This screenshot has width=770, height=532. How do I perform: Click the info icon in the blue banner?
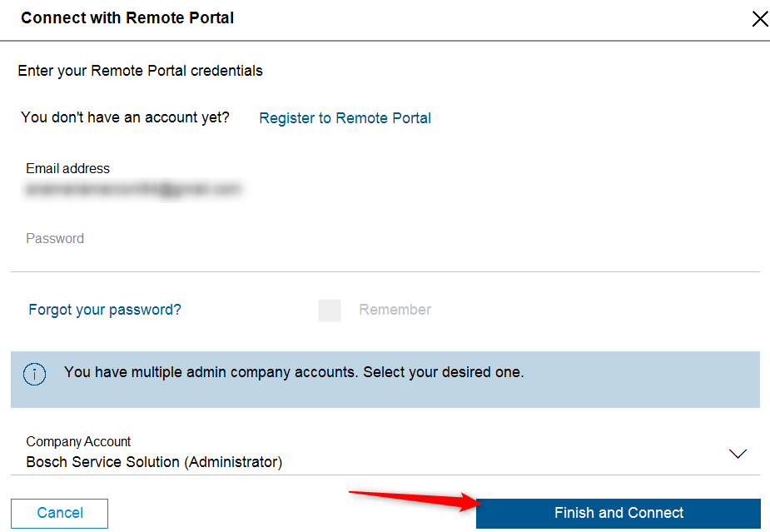[x=34, y=375]
